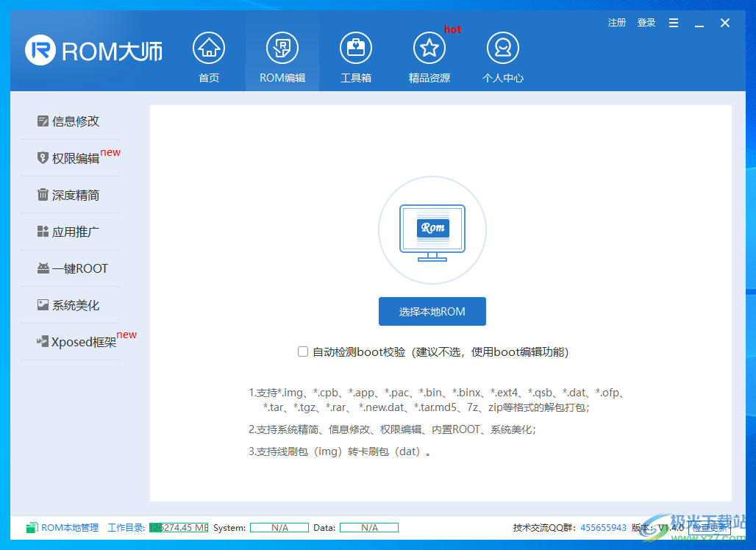Click the 注册 link

pyautogui.click(x=617, y=23)
